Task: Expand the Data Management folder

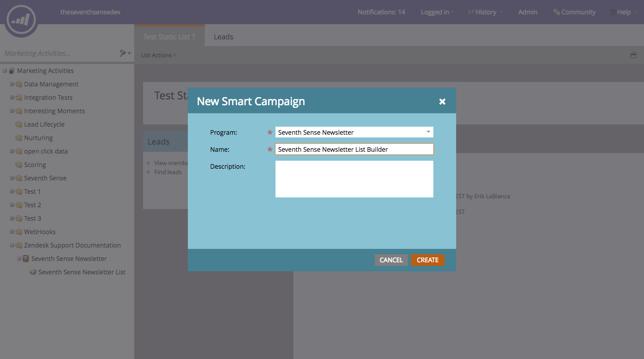Action: (12, 84)
